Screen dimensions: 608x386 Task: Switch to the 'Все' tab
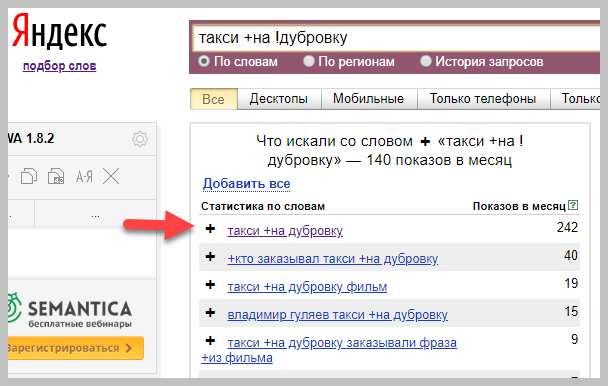tap(214, 99)
